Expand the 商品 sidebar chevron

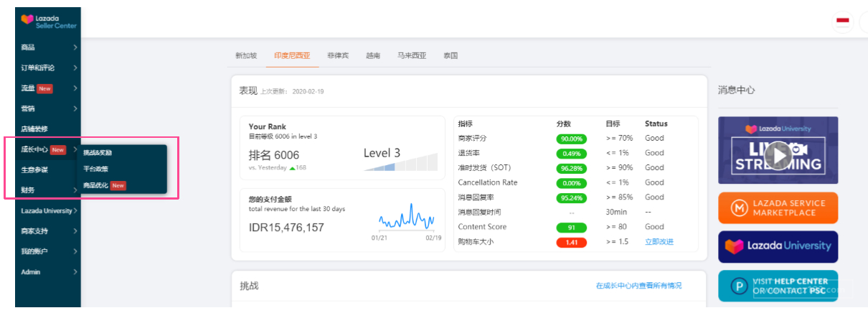pyautogui.click(x=75, y=47)
